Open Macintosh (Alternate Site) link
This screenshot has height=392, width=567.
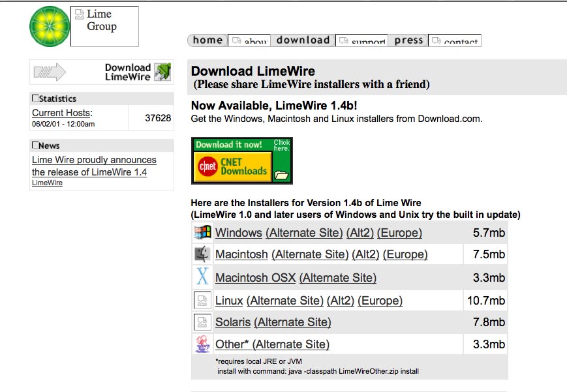point(310,254)
